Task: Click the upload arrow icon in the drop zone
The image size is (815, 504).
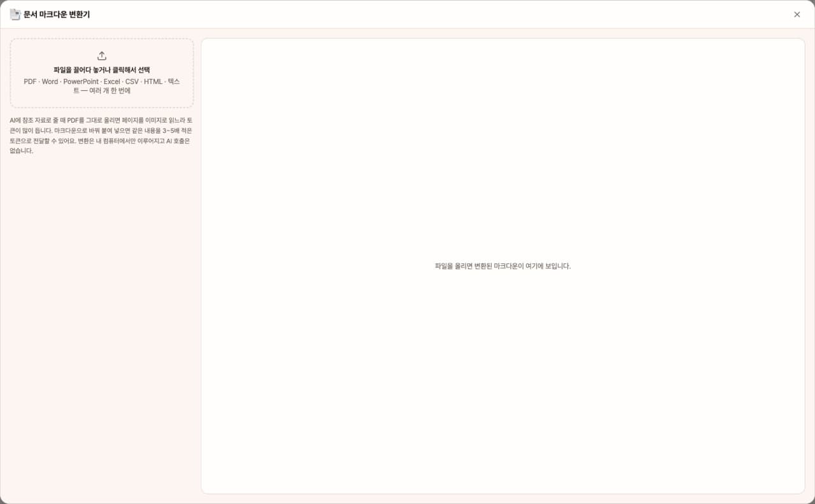Action: tap(102, 56)
